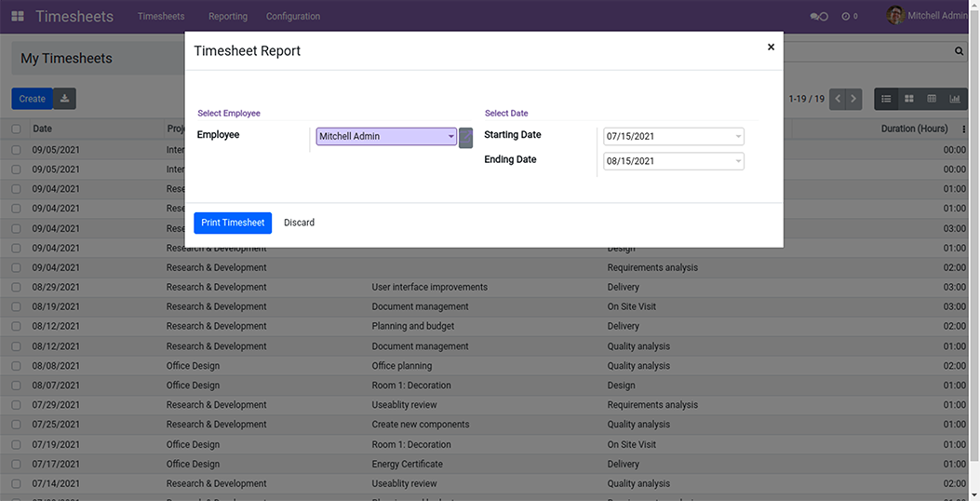Image resolution: width=980 pixels, height=501 pixels.
Task: Open the Timesheets top menu
Action: [x=161, y=16]
